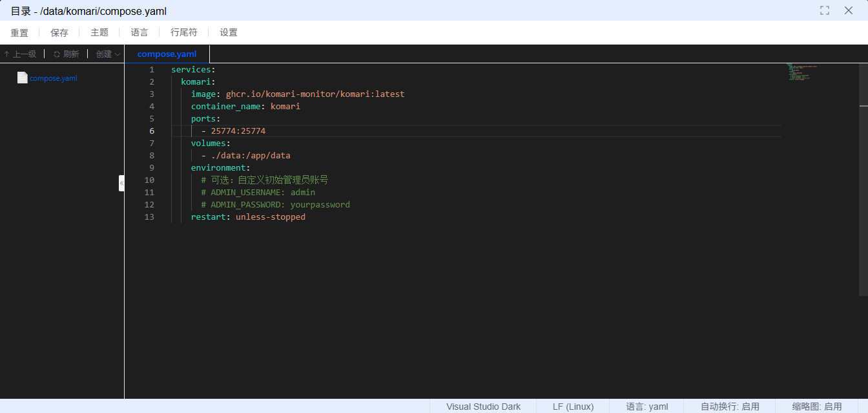Screen dimensions: 868x413
Task: Toggle 自动换行 word wrap in status bar
Action: 730,407
